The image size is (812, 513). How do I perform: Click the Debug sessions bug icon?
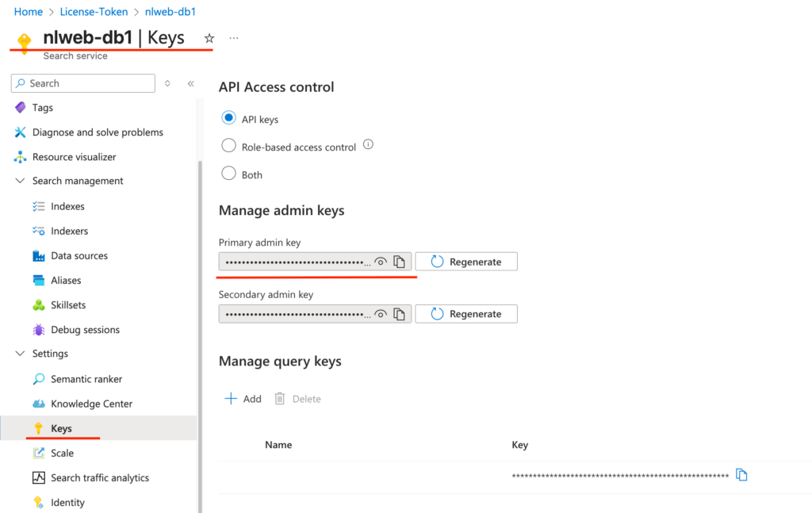pyautogui.click(x=39, y=330)
